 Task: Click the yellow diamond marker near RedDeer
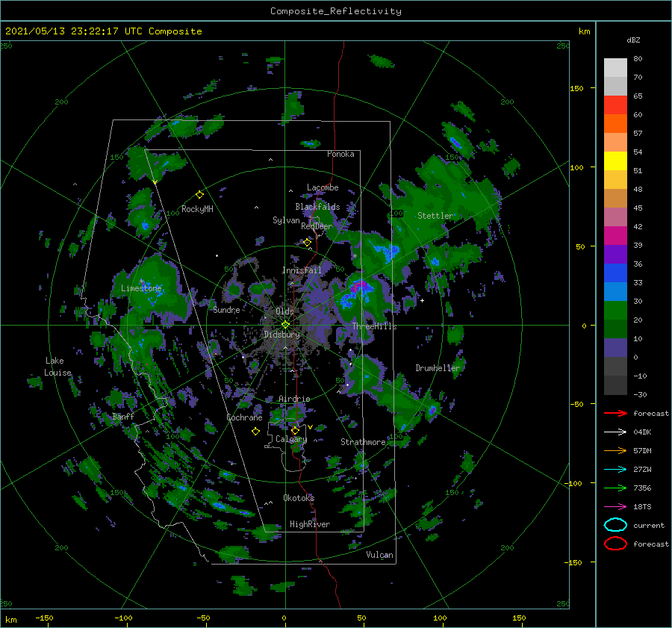(307, 243)
